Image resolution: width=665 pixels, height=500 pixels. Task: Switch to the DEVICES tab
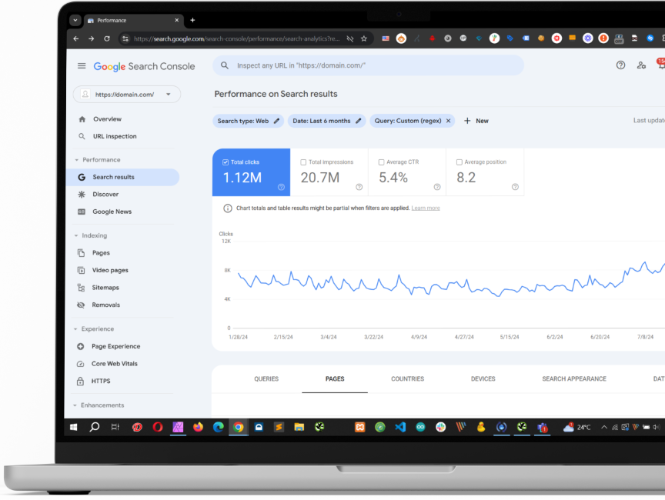coord(483,379)
